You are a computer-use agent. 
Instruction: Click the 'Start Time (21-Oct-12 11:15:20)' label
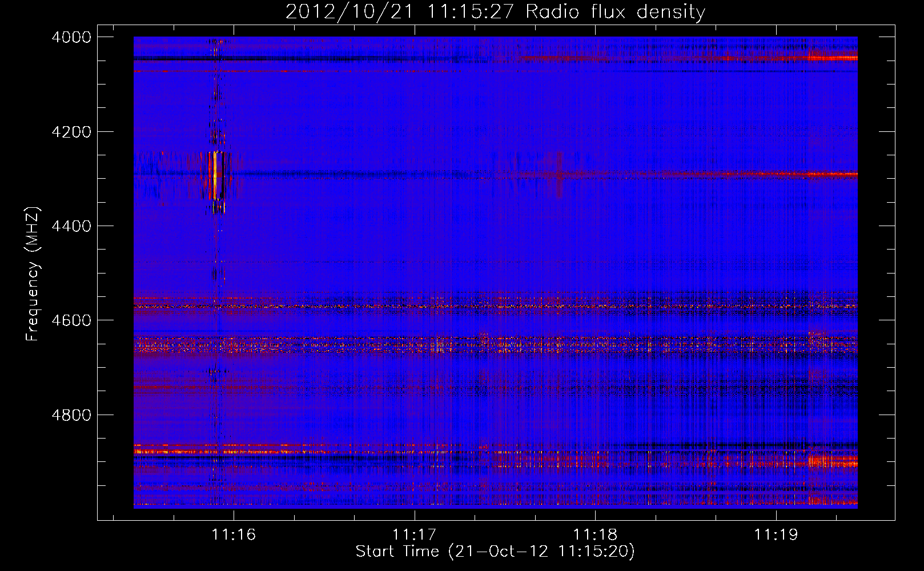point(495,552)
